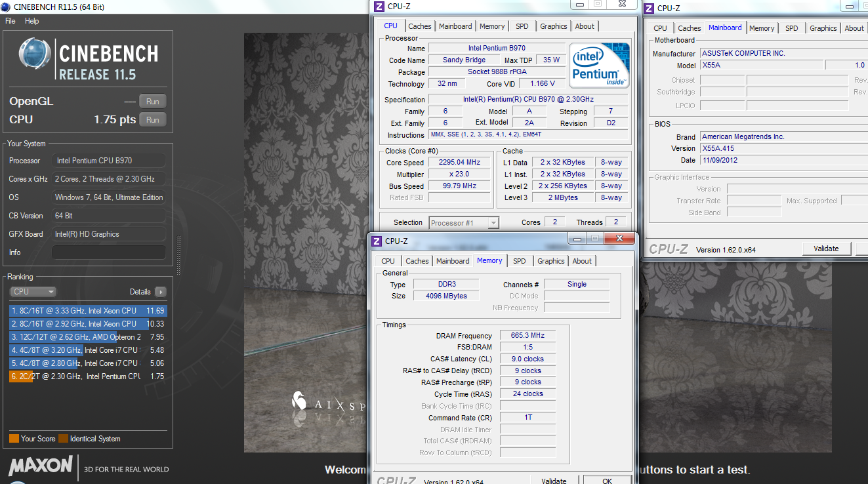Open the File menu in Cinebench
The width and height of the screenshot is (868, 484).
click(10, 21)
